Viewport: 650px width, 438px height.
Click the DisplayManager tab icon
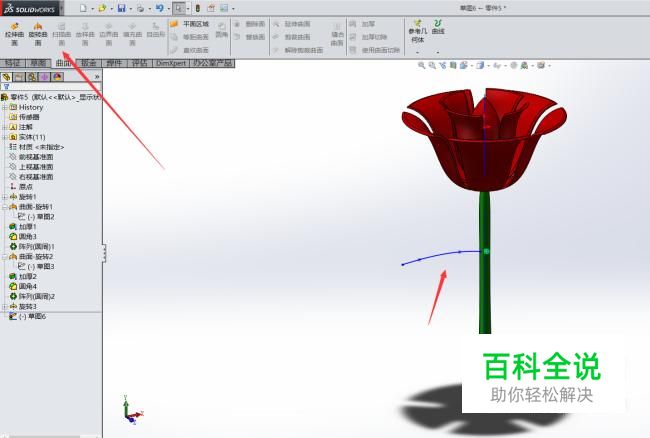point(57,77)
